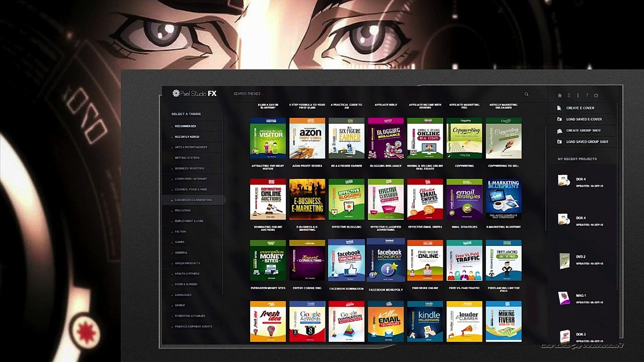Select Cooking, Food & Wine category

tap(191, 190)
